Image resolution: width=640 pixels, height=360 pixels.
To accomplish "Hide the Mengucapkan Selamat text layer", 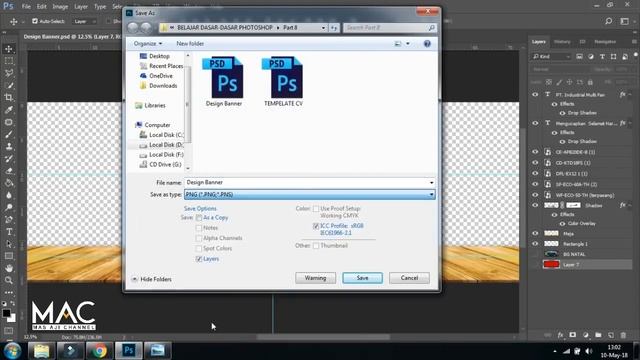I will point(535,123).
